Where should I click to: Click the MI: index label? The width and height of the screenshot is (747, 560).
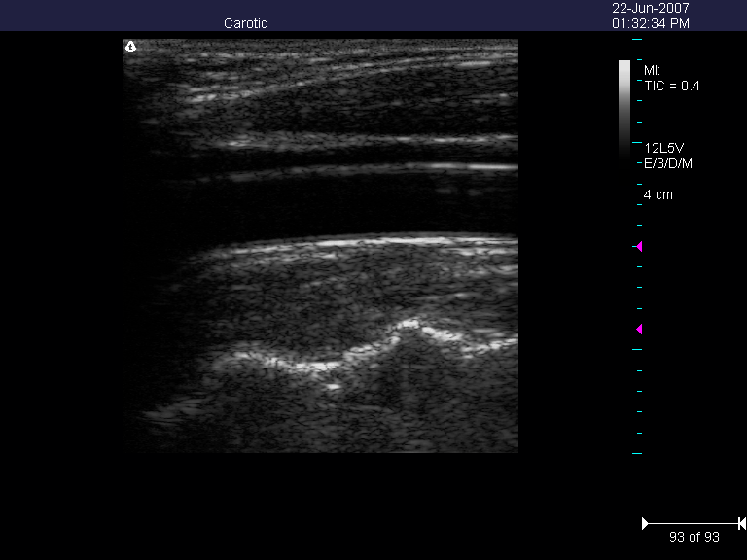point(653,71)
